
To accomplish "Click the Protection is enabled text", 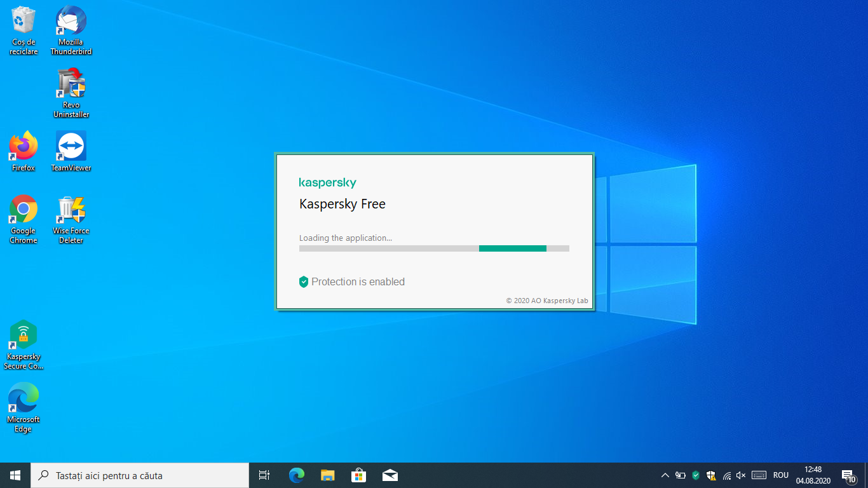I will [358, 282].
